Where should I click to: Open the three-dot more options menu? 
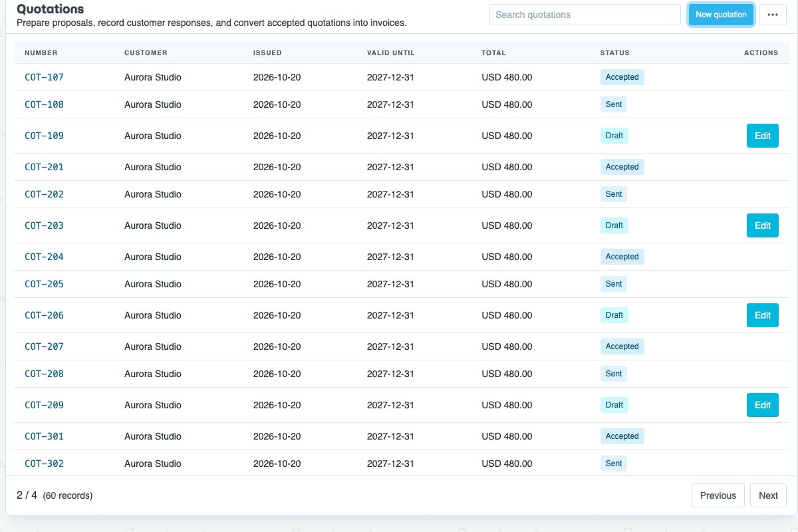pos(772,15)
